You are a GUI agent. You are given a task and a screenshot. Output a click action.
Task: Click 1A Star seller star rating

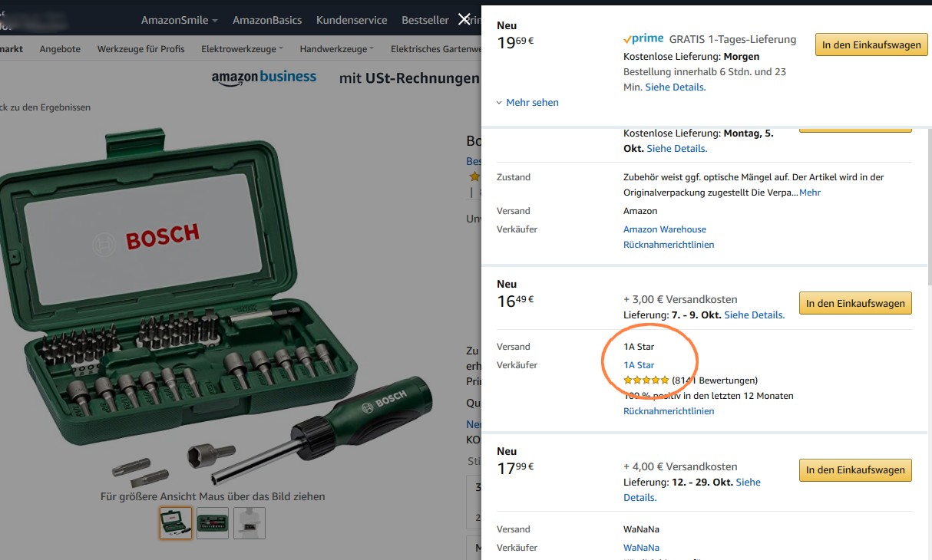click(646, 380)
